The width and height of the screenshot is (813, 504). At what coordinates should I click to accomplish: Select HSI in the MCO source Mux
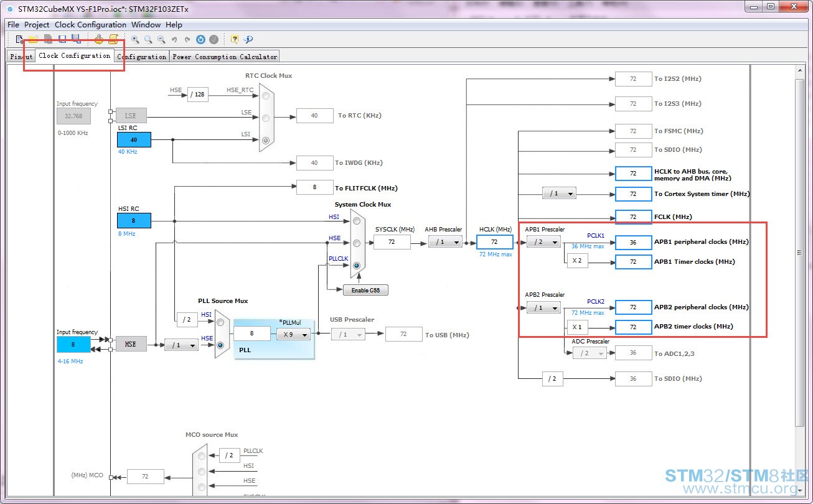point(201,471)
